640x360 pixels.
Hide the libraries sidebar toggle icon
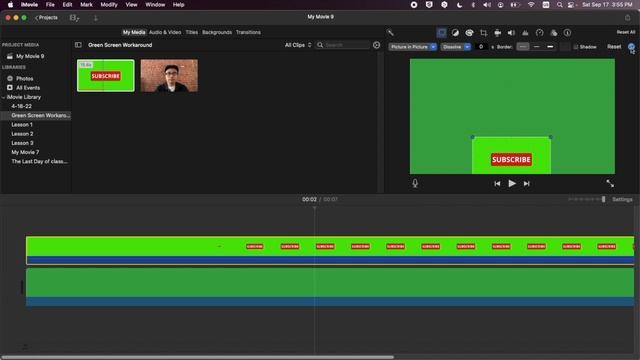pyautogui.click(x=78, y=45)
